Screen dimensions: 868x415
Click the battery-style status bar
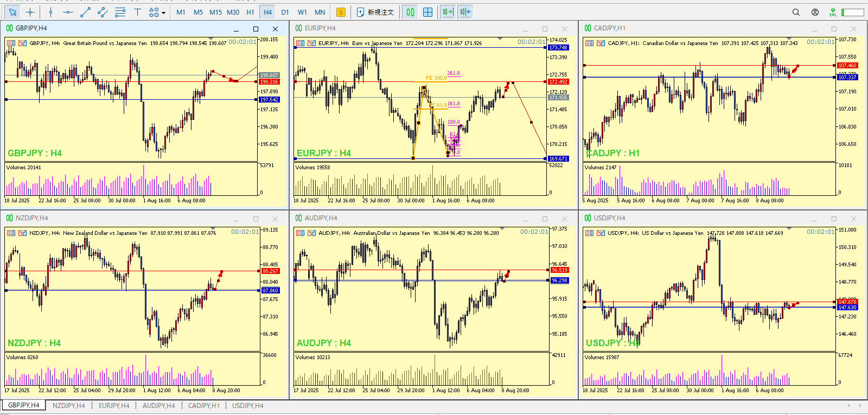pos(853,12)
